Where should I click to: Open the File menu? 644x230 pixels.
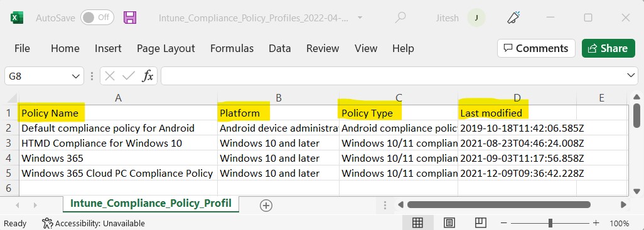22,48
